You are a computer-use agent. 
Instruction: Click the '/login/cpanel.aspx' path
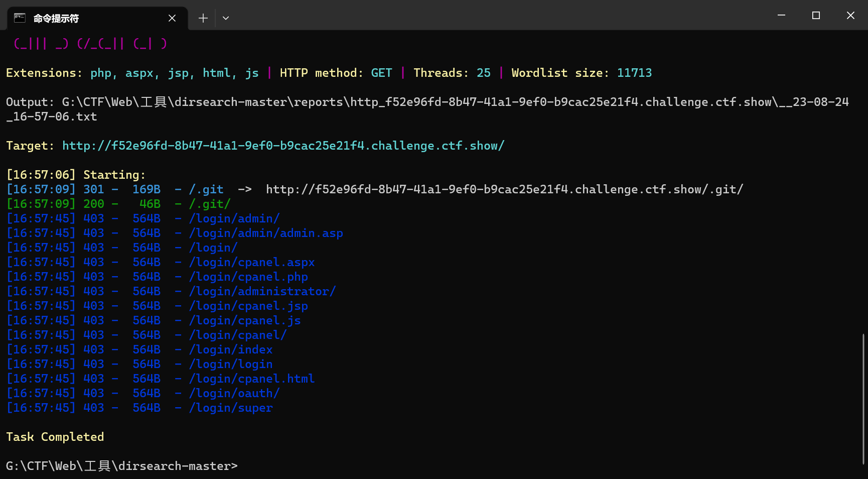(x=252, y=262)
